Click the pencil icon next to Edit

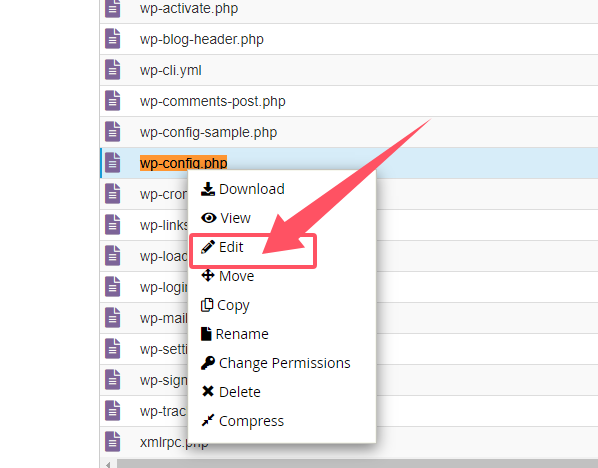pos(208,247)
